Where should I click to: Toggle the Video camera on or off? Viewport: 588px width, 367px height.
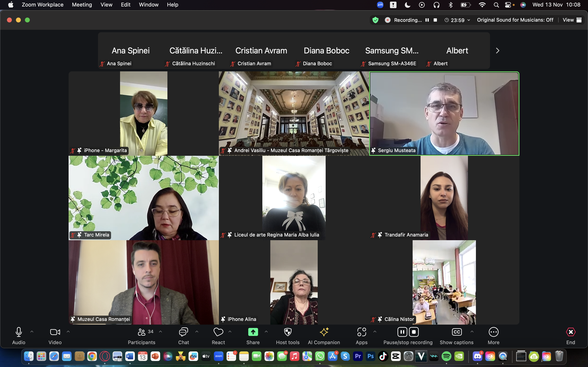[55, 332]
